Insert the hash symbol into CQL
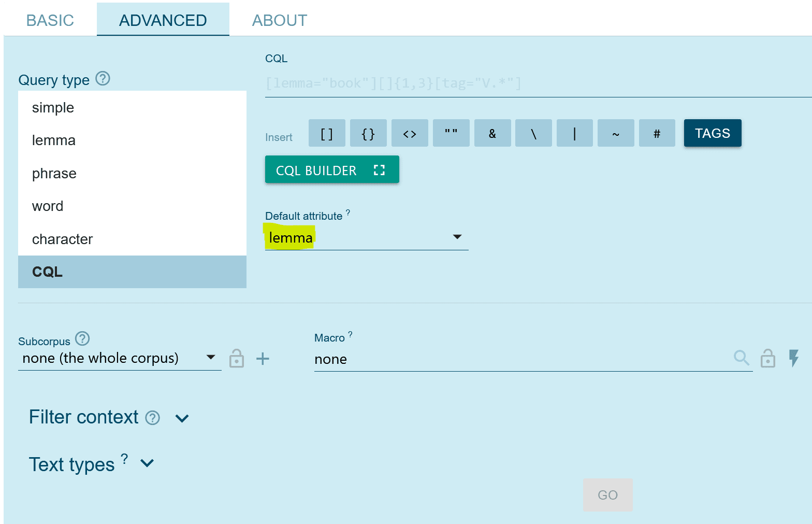812x524 pixels. [x=657, y=134]
